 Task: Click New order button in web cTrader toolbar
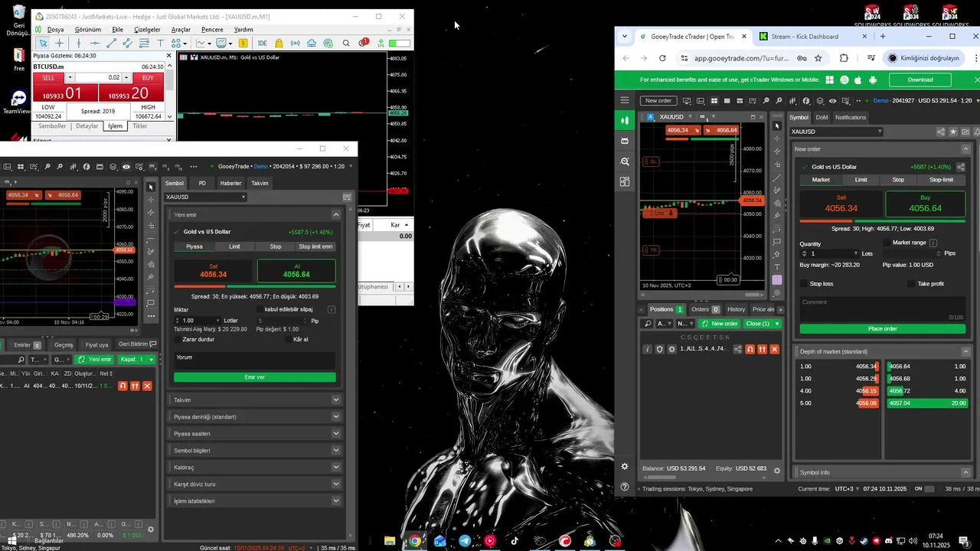[x=658, y=100]
